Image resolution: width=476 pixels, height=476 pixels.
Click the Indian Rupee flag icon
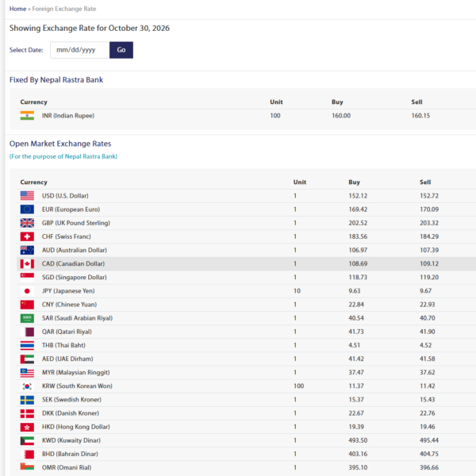point(27,116)
